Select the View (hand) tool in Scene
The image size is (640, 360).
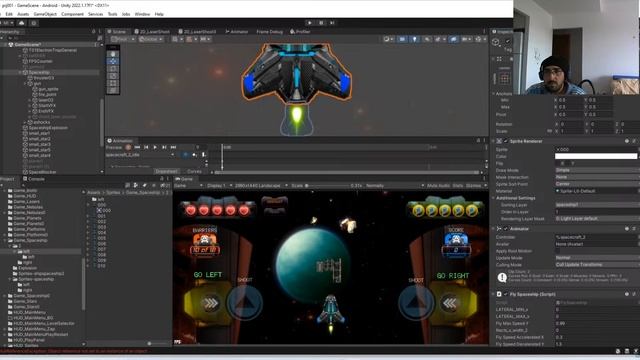click(x=113, y=54)
